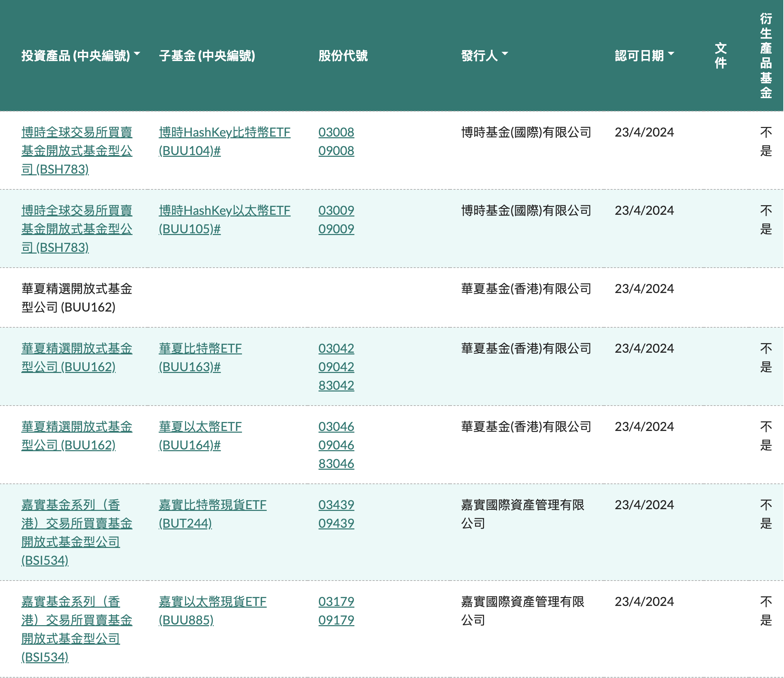Open 嘉實基金系列 link in the 嘉實比特幣現貨ETF row
Screen dimensions: 784x678
(77, 533)
